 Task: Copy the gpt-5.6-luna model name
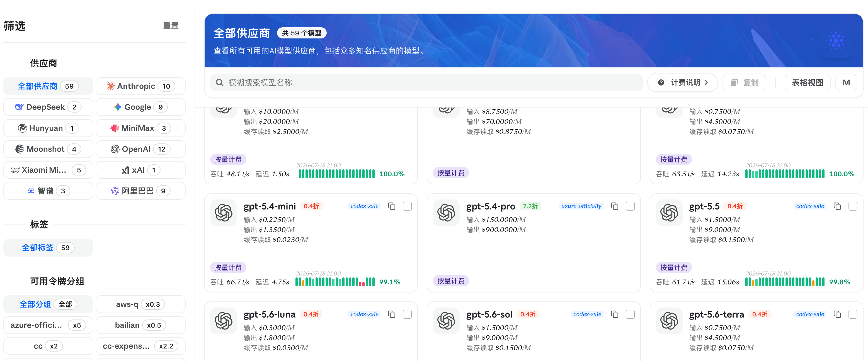click(392, 314)
